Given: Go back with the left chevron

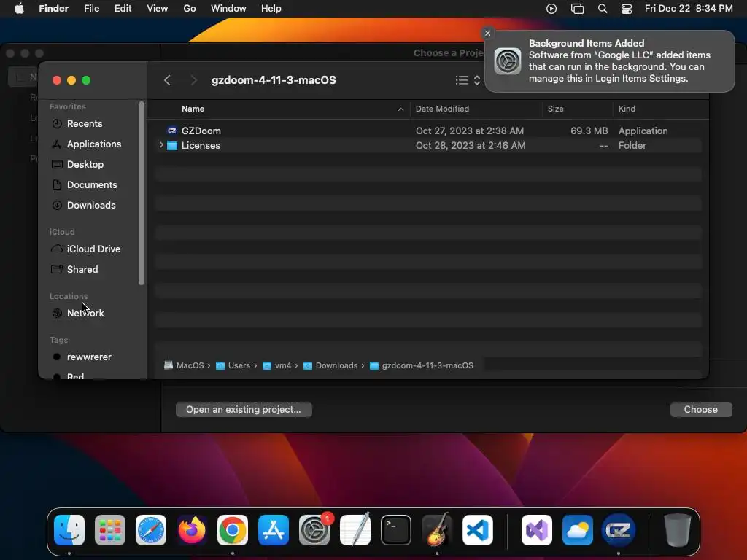Looking at the screenshot, I should coord(167,80).
